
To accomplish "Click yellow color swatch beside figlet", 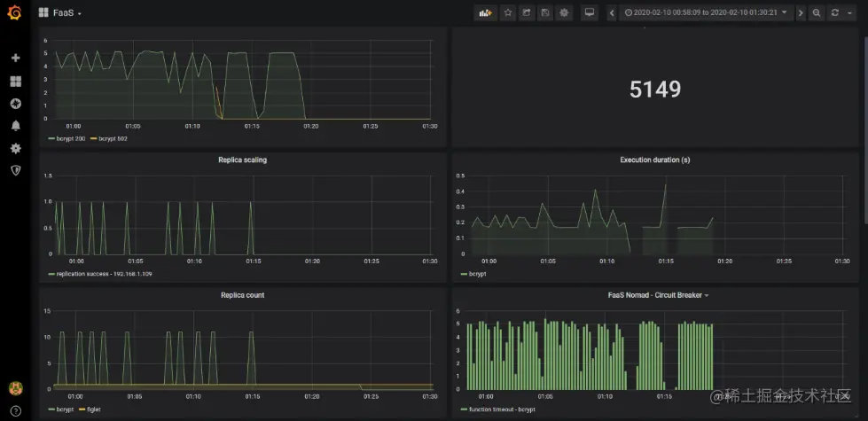I will (82, 410).
